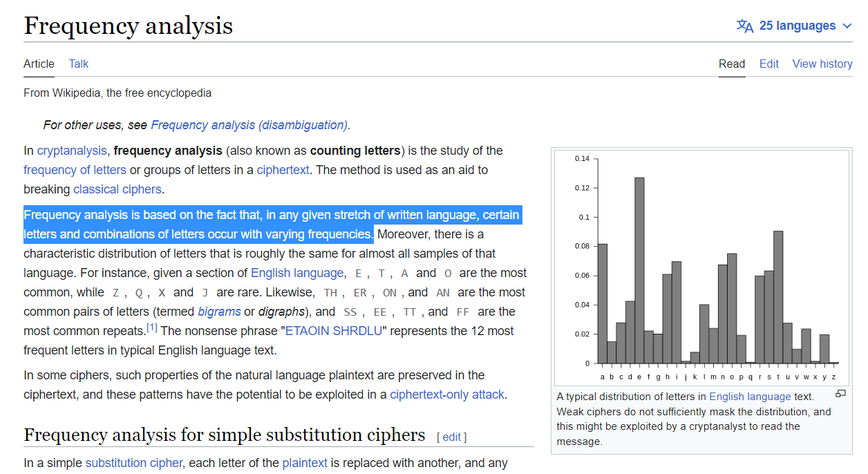Viewport: 868px width, 474px height.
Task: Follow the Frequency analysis (disambiguation) link
Action: click(249, 125)
